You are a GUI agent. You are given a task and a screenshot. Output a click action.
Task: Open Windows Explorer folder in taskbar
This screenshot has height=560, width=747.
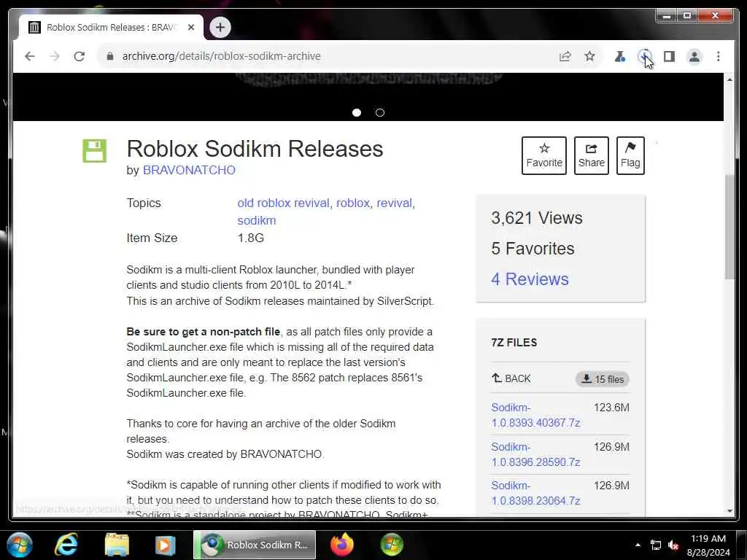[117, 545]
